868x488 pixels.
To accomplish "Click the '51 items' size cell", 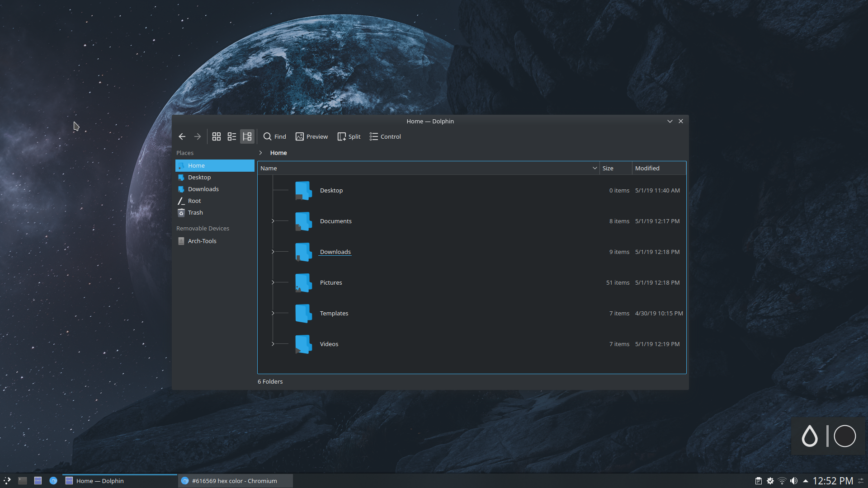I will point(618,282).
